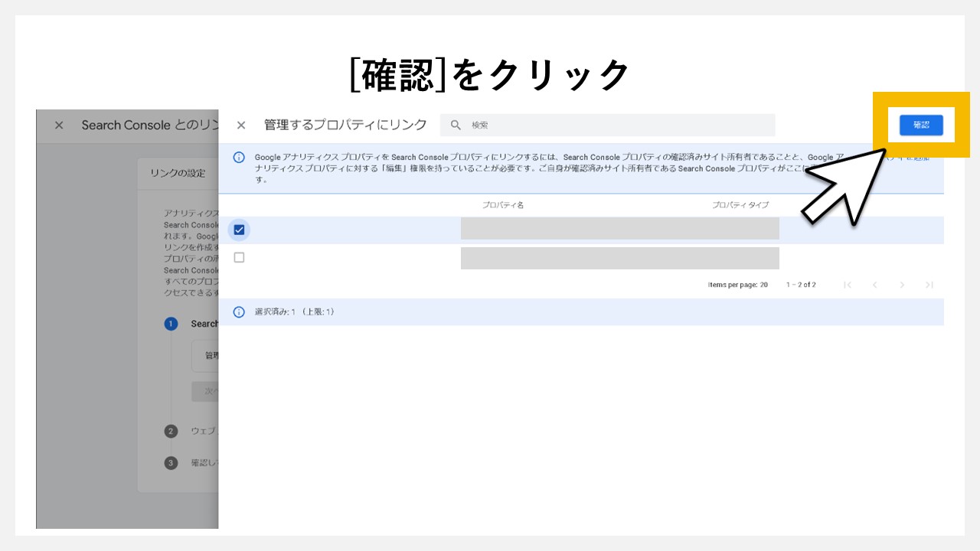Click the info icon beside 選択済み: 1
Screen dimensions: 980x551
pos(238,311)
